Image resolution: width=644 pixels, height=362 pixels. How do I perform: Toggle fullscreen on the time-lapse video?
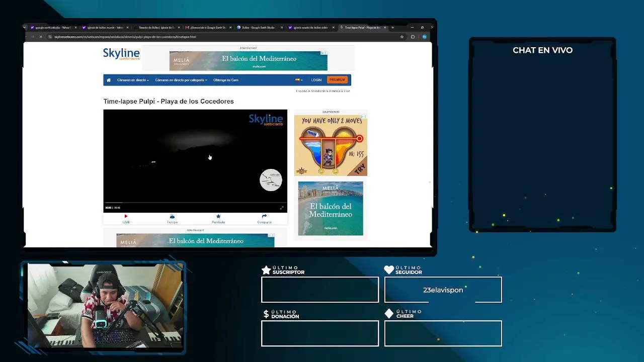(x=282, y=208)
